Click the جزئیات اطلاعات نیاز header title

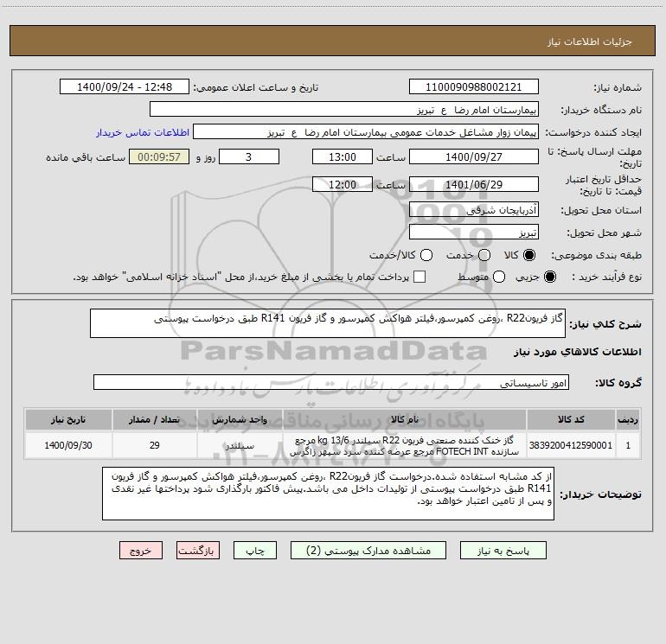[x=590, y=41]
